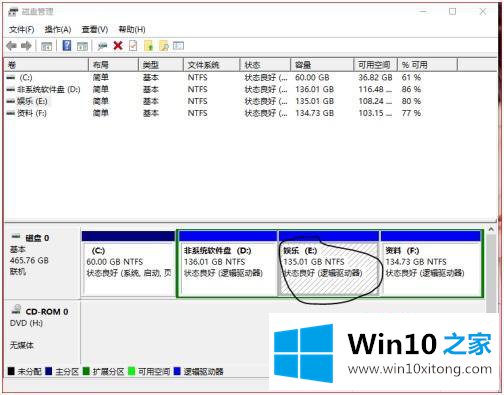Screen dimensions: 504x395
Task: Click the yellow icon with green arrow
Action: pos(149,46)
